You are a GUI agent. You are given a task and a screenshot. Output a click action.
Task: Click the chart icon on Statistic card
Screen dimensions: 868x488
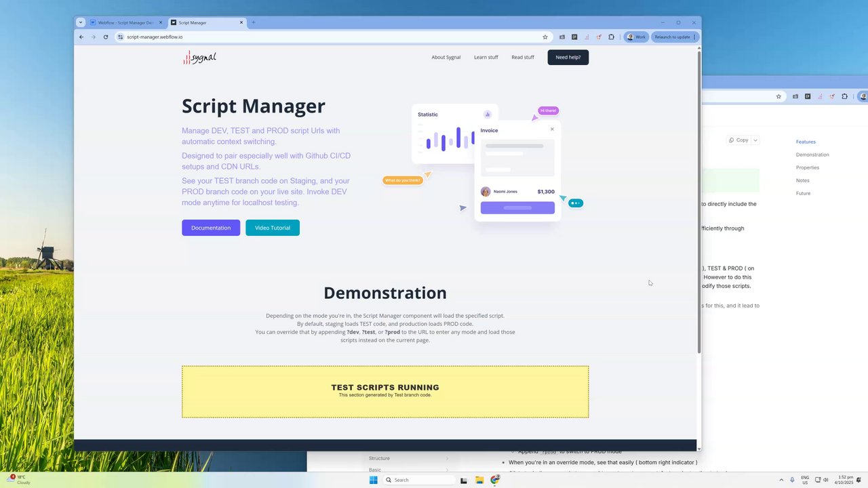[487, 115]
